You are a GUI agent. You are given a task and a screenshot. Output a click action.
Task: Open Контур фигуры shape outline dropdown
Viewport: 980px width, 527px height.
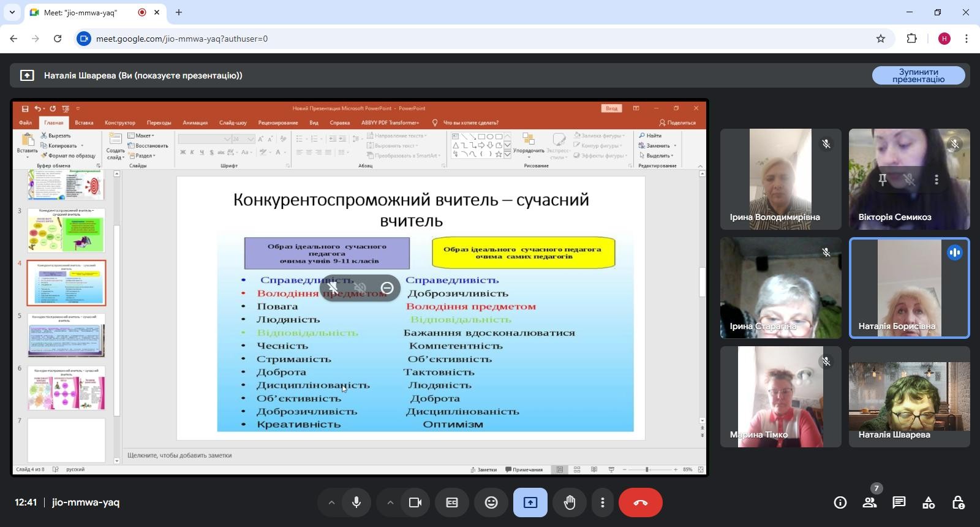[598, 146]
